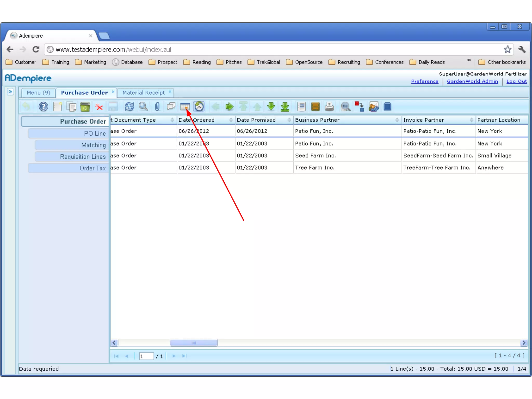The width and height of the screenshot is (532, 399).
Task: Click the Save floppy disk icon
Action: pos(113,107)
